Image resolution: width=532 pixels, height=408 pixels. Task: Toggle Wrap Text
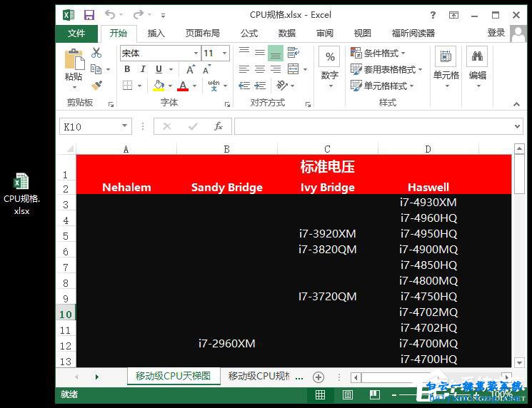pyautogui.click(x=293, y=53)
